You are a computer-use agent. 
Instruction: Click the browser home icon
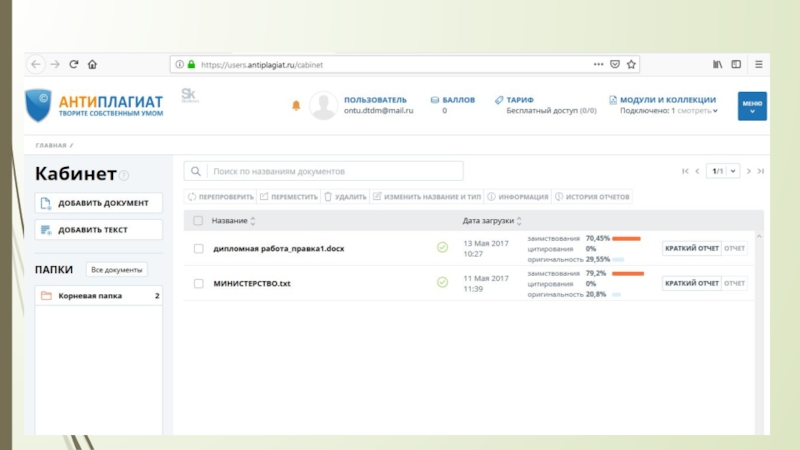pyautogui.click(x=92, y=64)
